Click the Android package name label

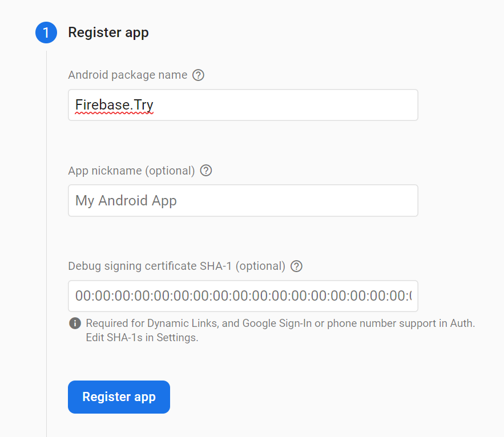[x=128, y=75]
